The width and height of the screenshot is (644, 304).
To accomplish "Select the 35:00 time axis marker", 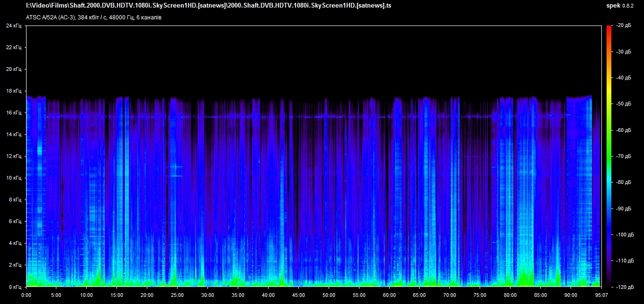I will (238, 294).
